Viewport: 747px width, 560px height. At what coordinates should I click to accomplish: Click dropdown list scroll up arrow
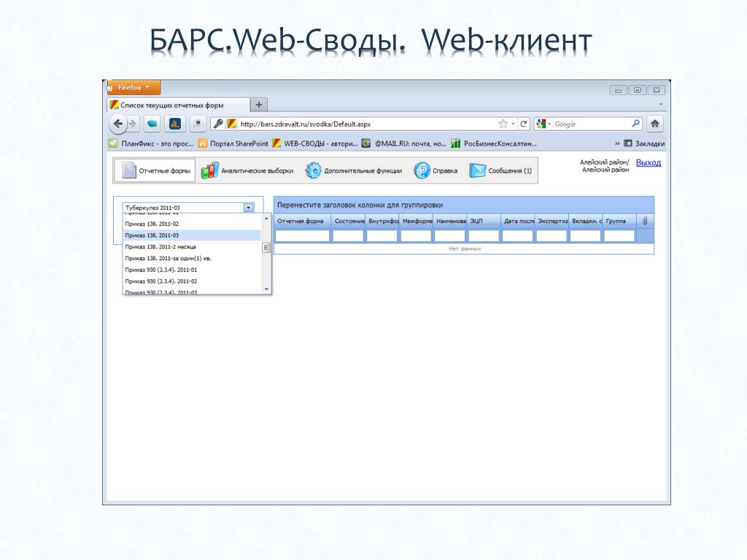tap(266, 219)
